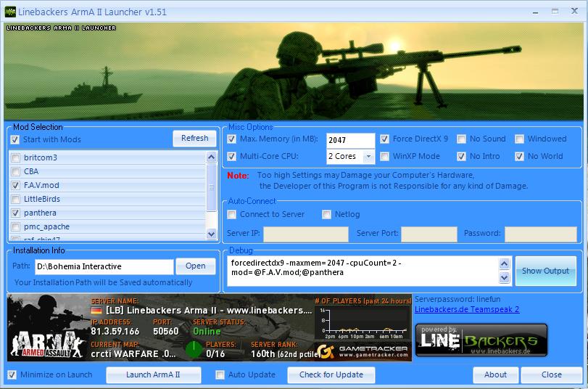Open the About dialog button
The width and height of the screenshot is (588, 389).
[x=495, y=374]
